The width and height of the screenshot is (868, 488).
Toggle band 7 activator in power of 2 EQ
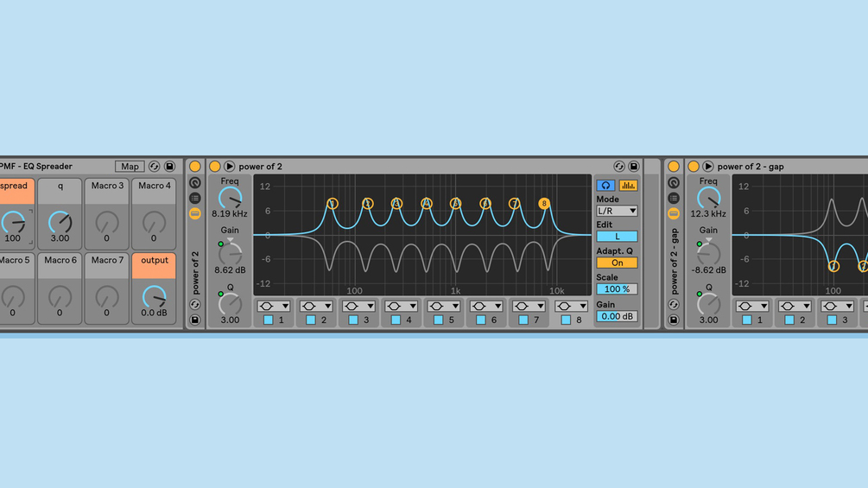(x=523, y=320)
